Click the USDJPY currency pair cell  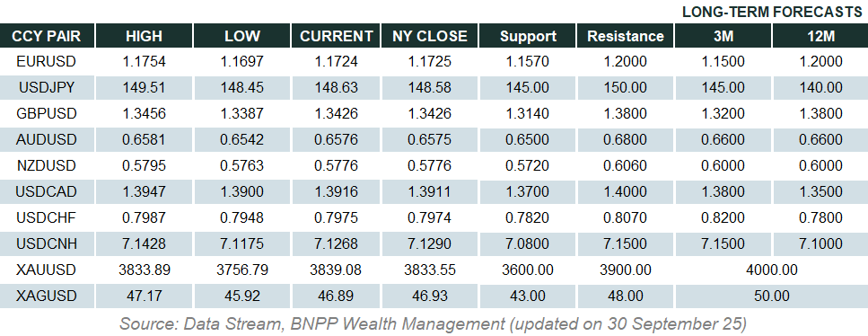(47, 88)
